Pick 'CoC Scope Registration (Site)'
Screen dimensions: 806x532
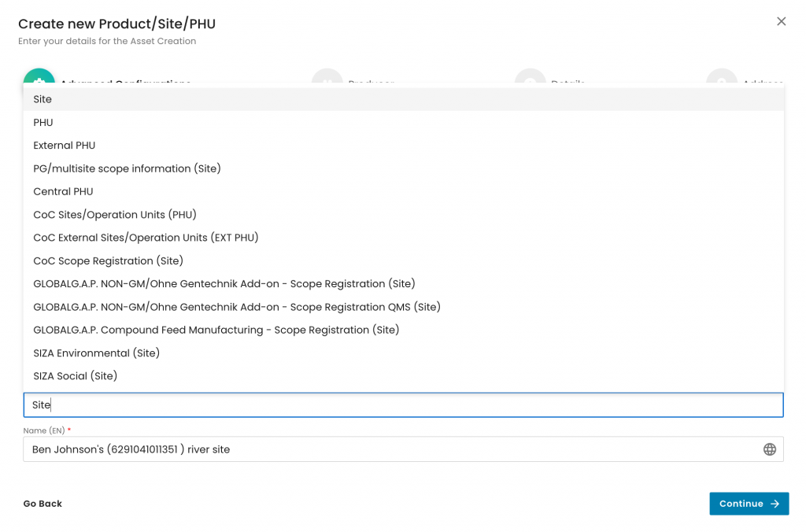click(x=108, y=260)
